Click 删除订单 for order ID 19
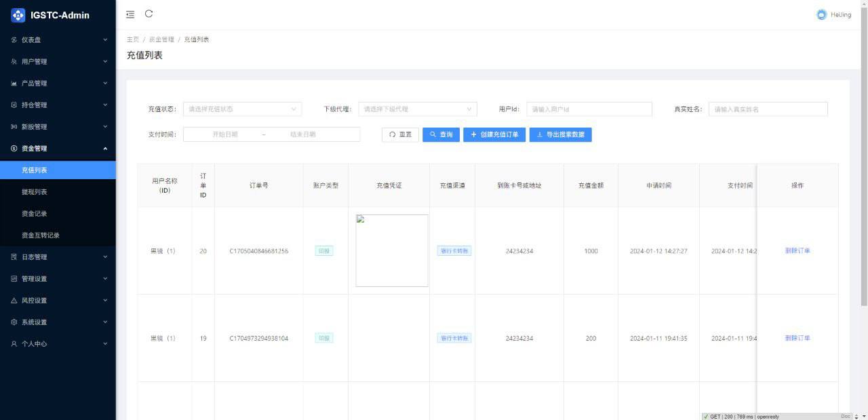 pyautogui.click(x=797, y=338)
